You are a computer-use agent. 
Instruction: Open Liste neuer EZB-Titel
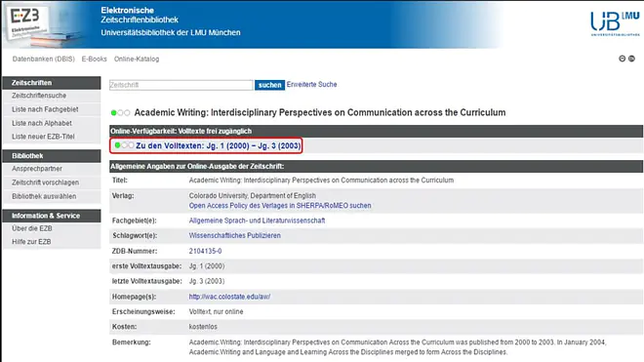43,137
